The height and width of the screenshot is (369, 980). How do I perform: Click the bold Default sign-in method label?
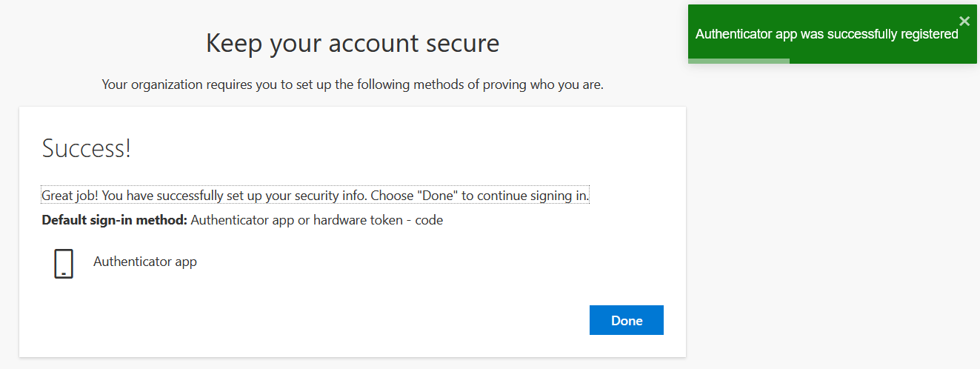pyautogui.click(x=114, y=220)
